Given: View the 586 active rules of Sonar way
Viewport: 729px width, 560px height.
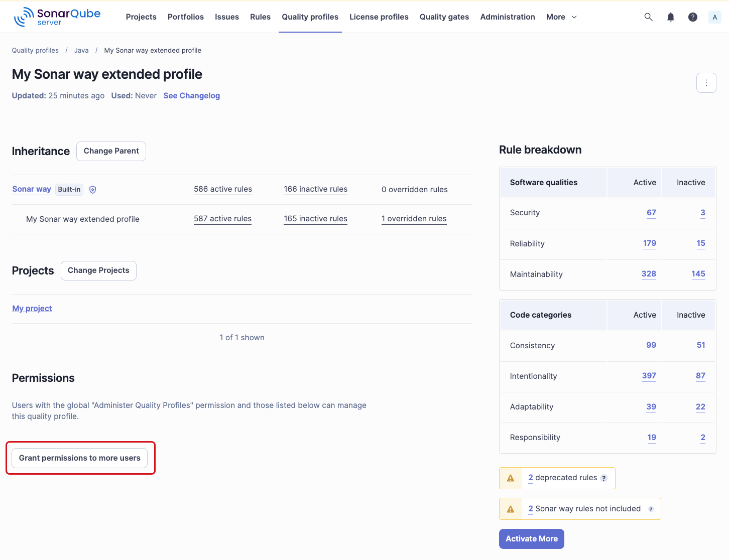Looking at the screenshot, I should [222, 189].
